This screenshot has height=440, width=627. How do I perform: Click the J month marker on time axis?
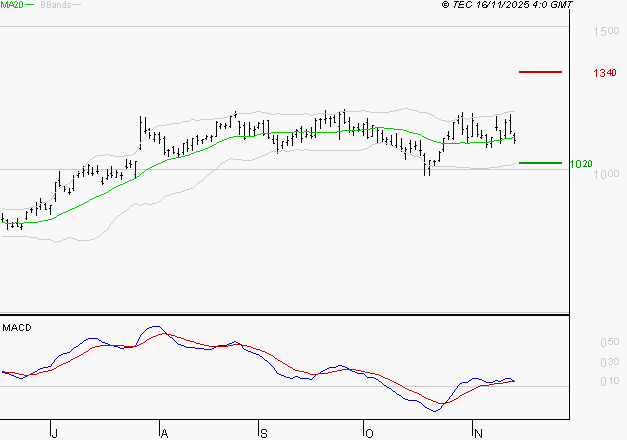(53, 432)
